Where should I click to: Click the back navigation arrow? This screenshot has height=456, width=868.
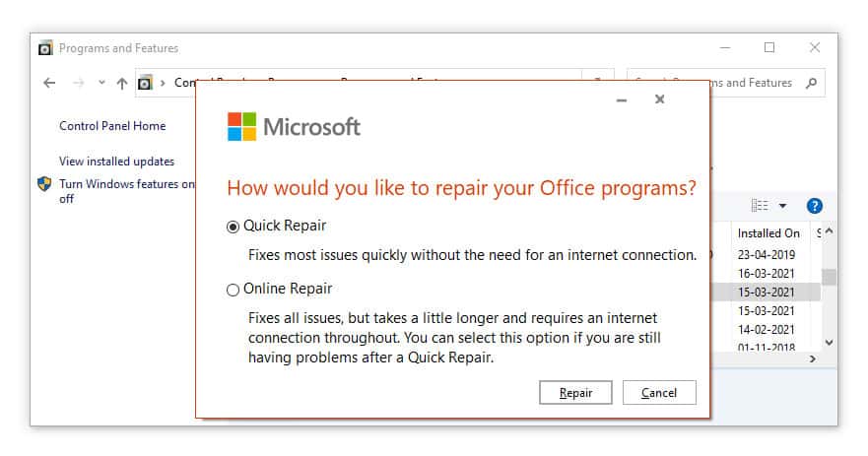point(49,83)
